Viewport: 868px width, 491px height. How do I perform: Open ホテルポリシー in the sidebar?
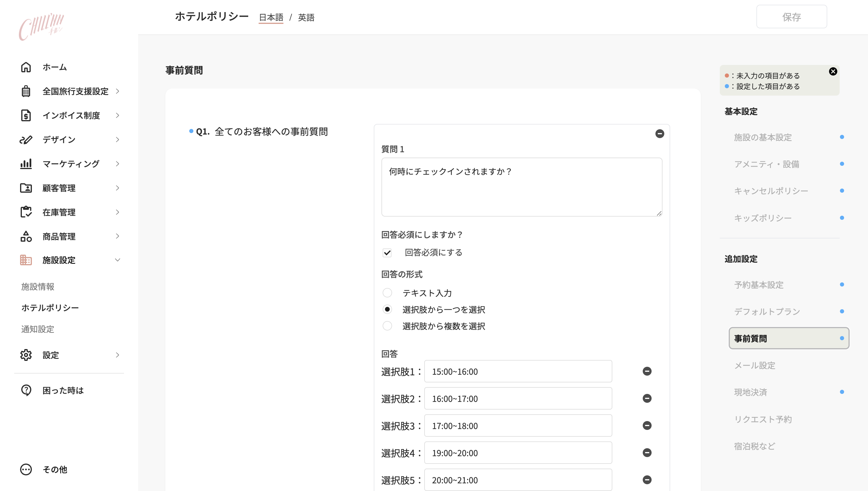point(49,307)
